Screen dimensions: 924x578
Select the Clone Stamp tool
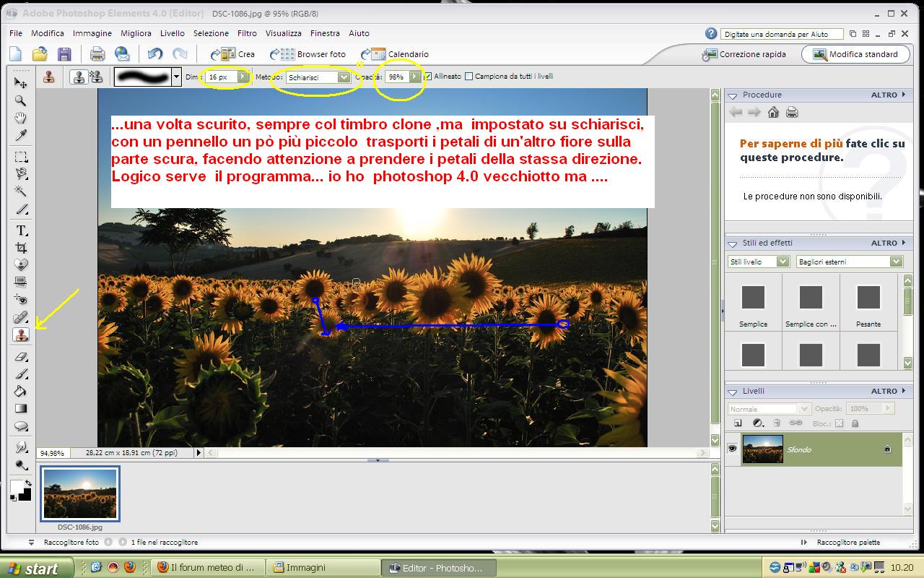22,335
